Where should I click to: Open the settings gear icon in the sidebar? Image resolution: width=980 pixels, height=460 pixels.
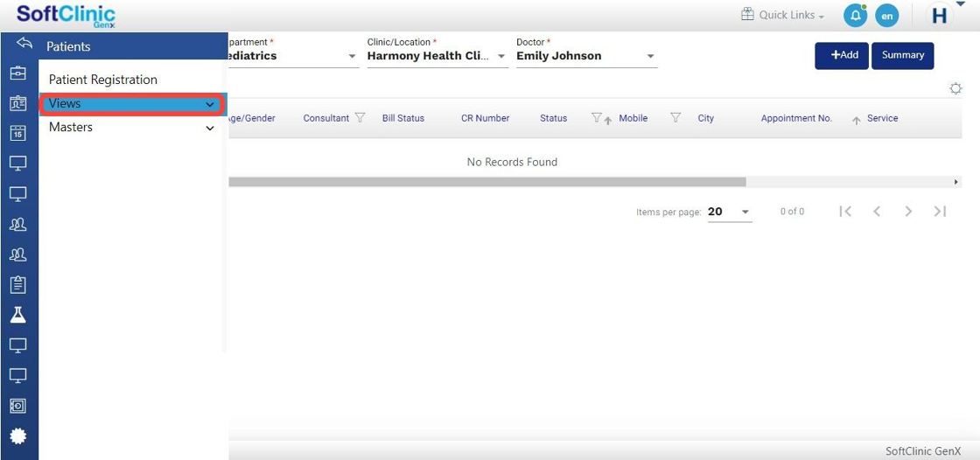pos(18,436)
